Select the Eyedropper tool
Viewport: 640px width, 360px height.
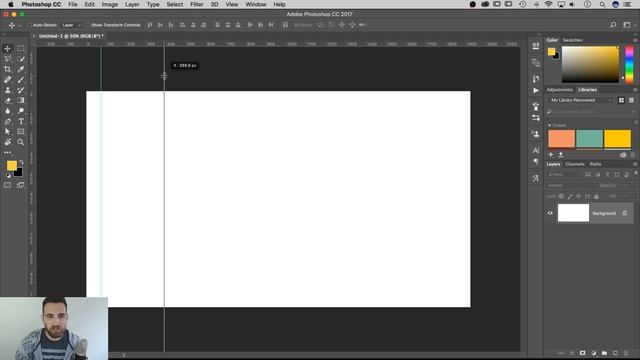pyautogui.click(x=20, y=69)
